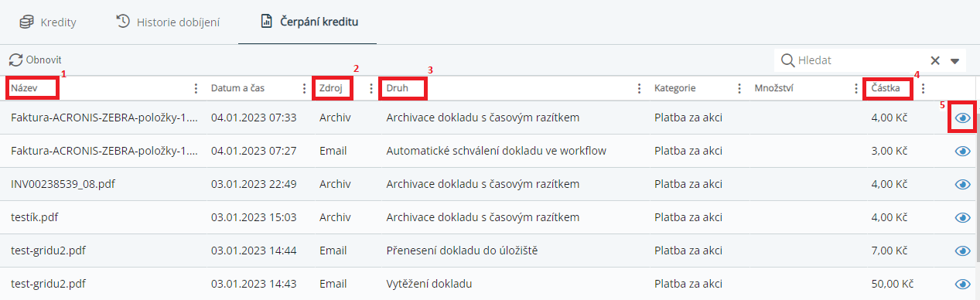The width and height of the screenshot is (980, 300).
Task: Click the Obnovit refresh icon
Action: coord(15,60)
